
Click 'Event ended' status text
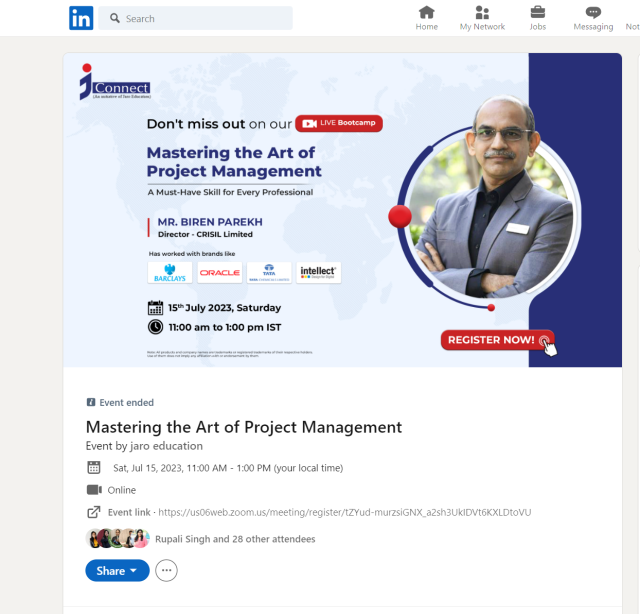[127, 403]
